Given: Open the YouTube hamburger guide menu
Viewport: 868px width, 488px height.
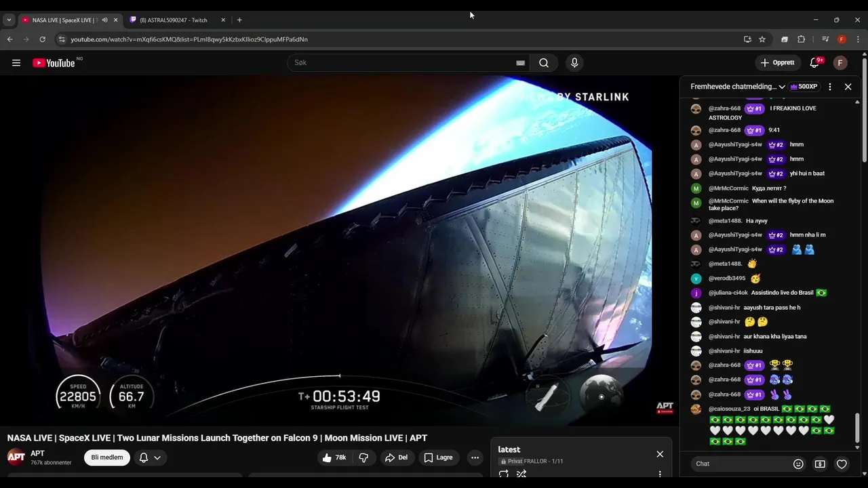Looking at the screenshot, I should 16,63.
